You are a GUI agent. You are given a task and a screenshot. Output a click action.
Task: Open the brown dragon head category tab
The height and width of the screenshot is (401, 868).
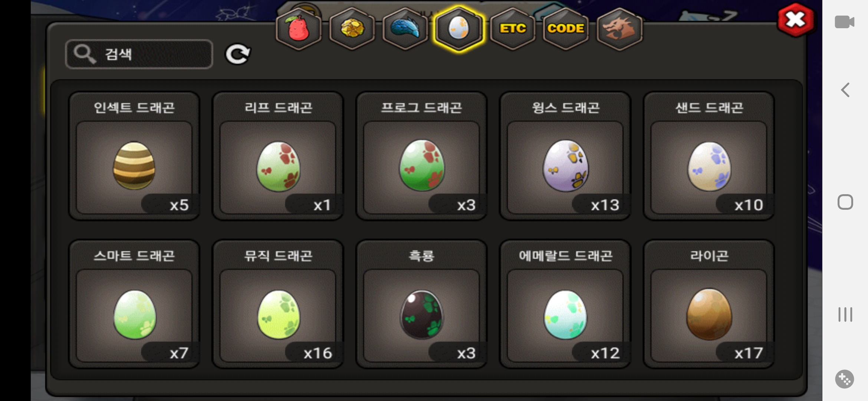[619, 29]
